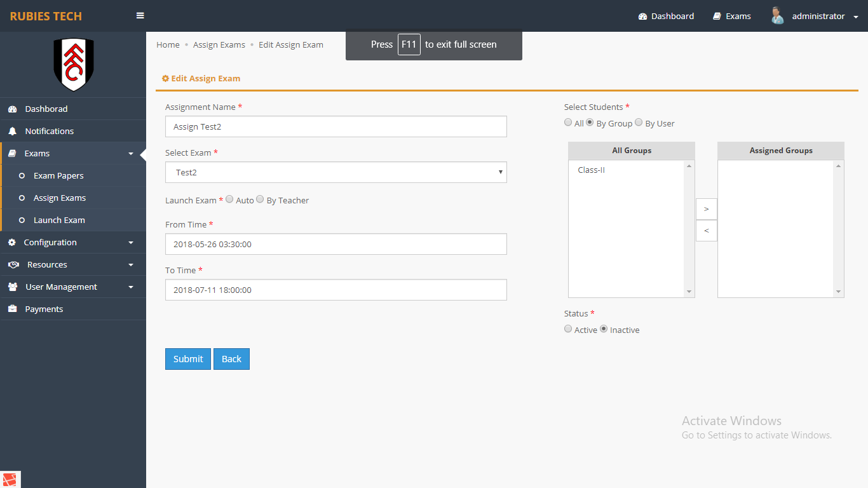The width and height of the screenshot is (868, 488).
Task: Click the Configuration gear icon
Action: pos(12,243)
